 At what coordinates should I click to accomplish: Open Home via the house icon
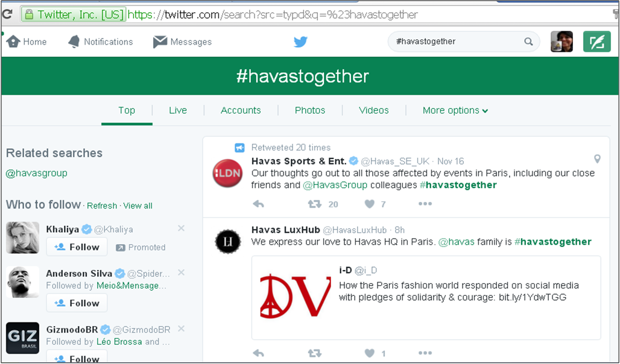13,42
